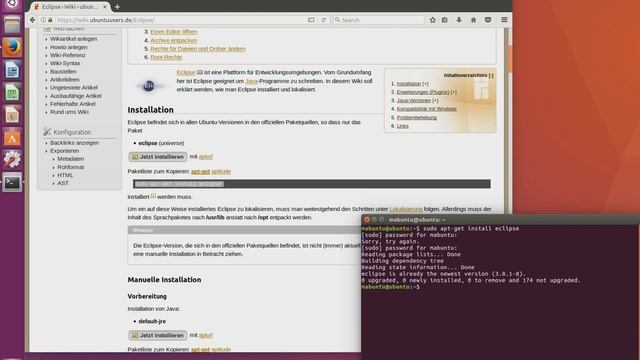Open Wiki-Syntax in the sidebar
640x360 pixels.
65,63
